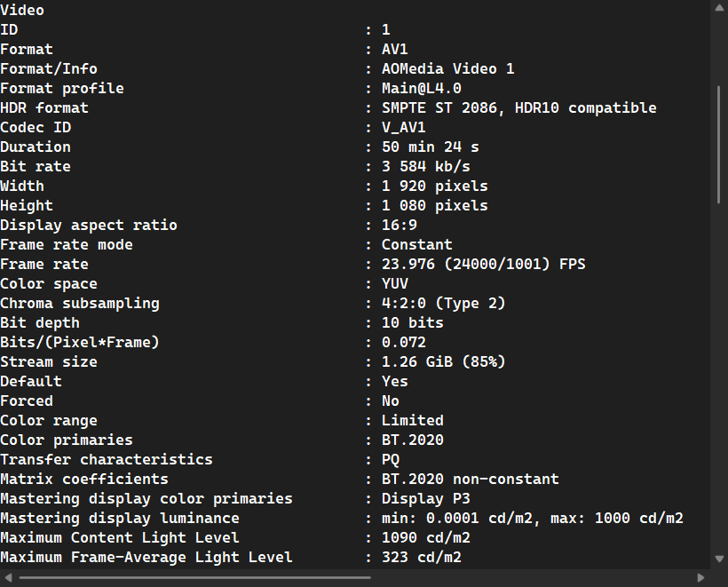The image size is (728, 587).
Task: Click the vertical scrollbar down arrow
Action: pyautogui.click(x=719, y=559)
